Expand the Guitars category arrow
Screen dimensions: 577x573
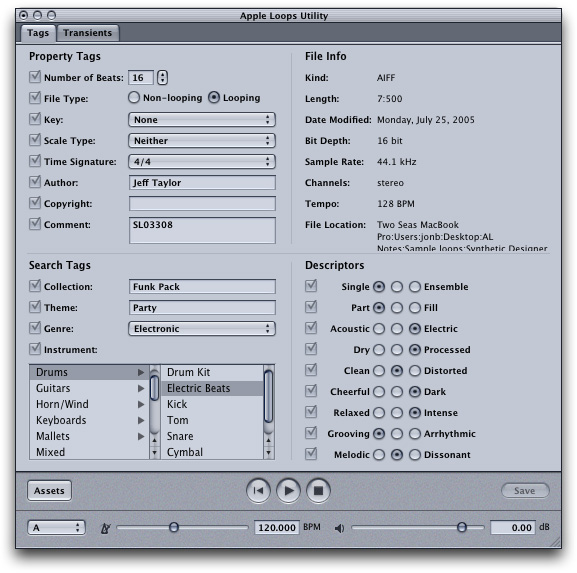pyautogui.click(x=141, y=388)
